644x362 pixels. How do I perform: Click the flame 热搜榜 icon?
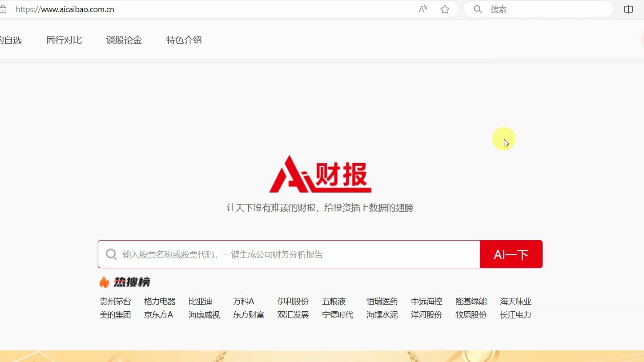point(105,282)
